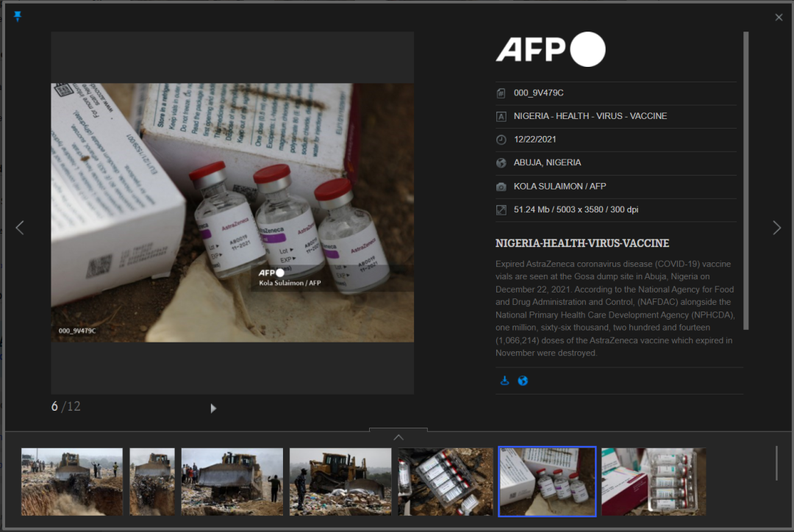Viewport: 794px width, 532px height.
Task: Select text 'NIGERIA - HEALTH - VIRUS - VACCINE'
Action: tap(590, 116)
